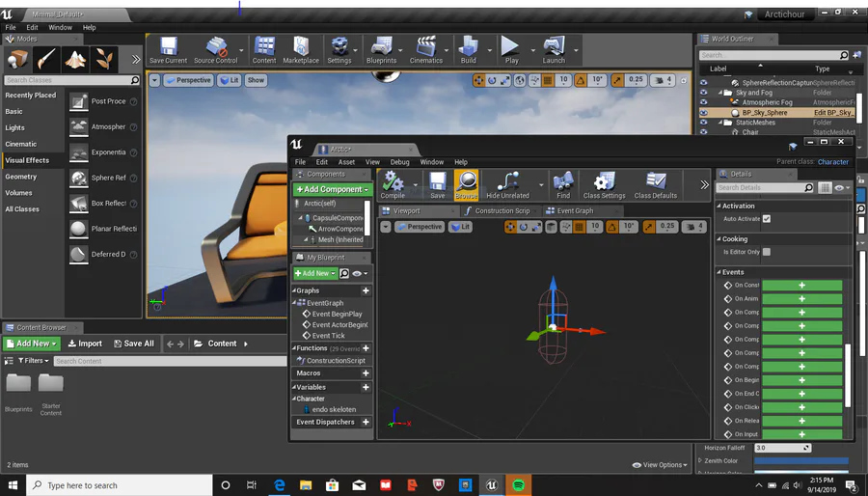
Task: Toggle grid snapping in blueprint viewport
Action: (579, 227)
